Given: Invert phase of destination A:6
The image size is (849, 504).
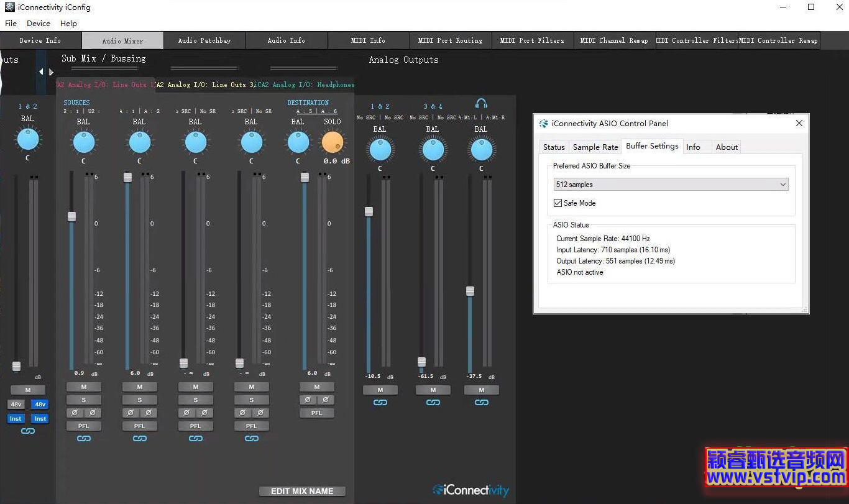Looking at the screenshot, I should (326, 400).
